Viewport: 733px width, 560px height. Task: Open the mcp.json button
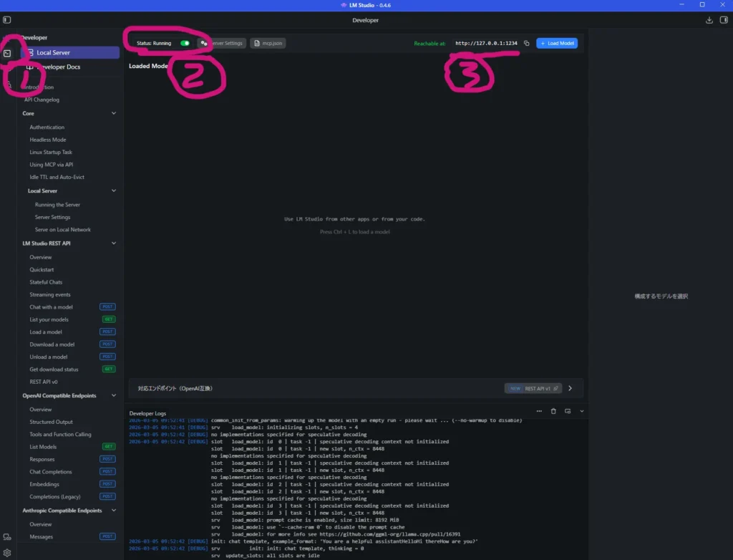tap(267, 43)
